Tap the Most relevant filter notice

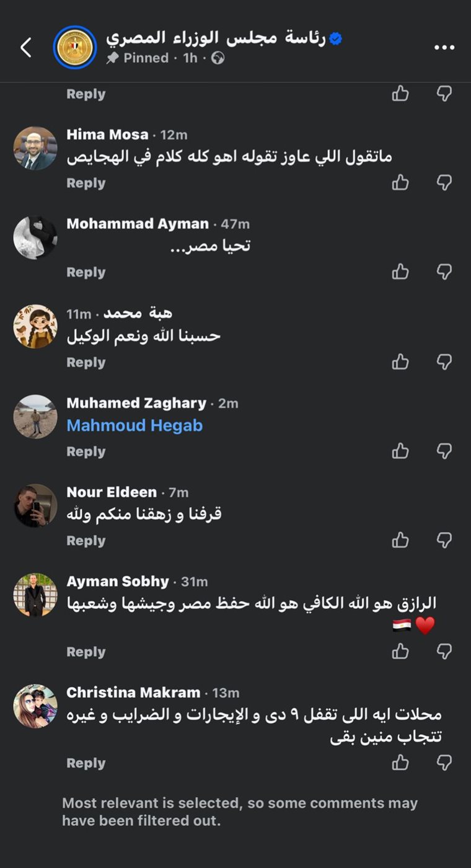coord(240,812)
